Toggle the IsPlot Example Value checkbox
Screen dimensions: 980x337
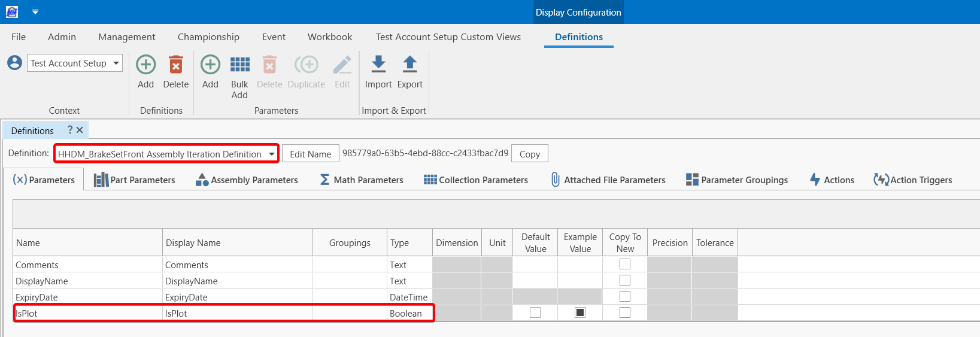pyautogui.click(x=580, y=312)
